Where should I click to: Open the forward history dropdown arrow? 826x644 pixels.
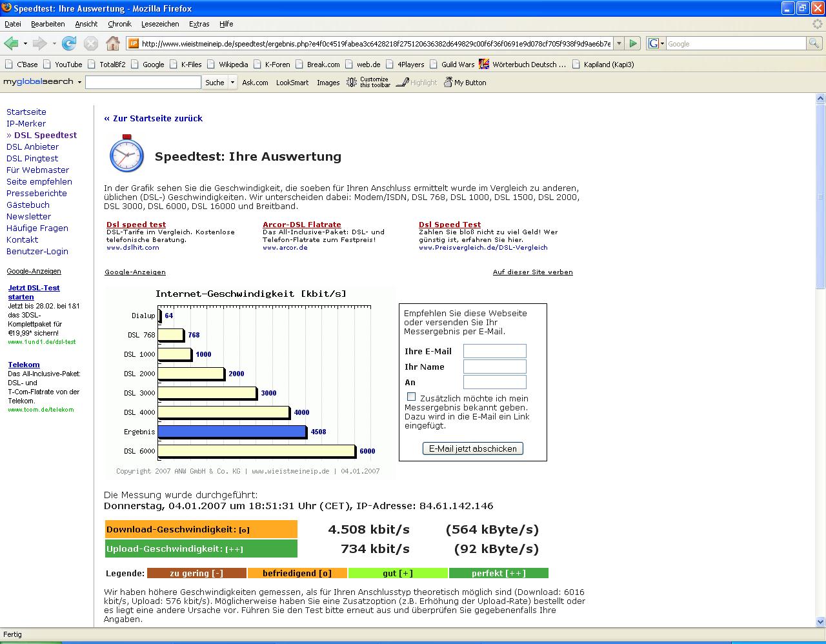click(54, 44)
